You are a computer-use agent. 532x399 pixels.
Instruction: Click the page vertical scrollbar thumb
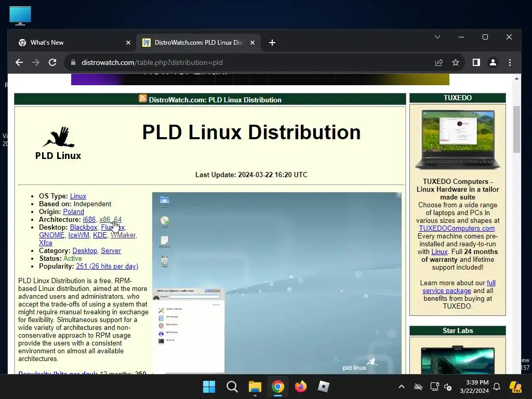(516, 129)
